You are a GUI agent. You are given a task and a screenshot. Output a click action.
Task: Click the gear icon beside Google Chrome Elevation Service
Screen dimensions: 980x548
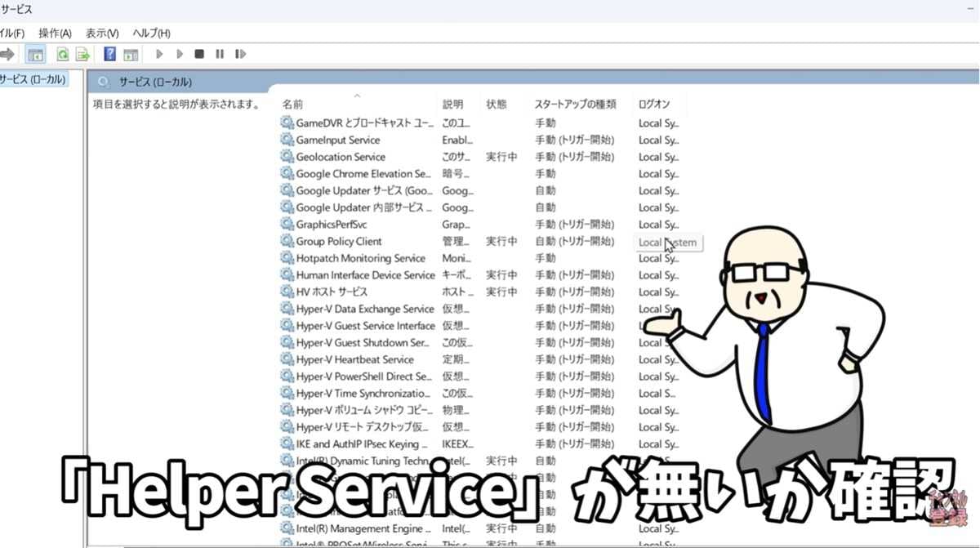287,173
